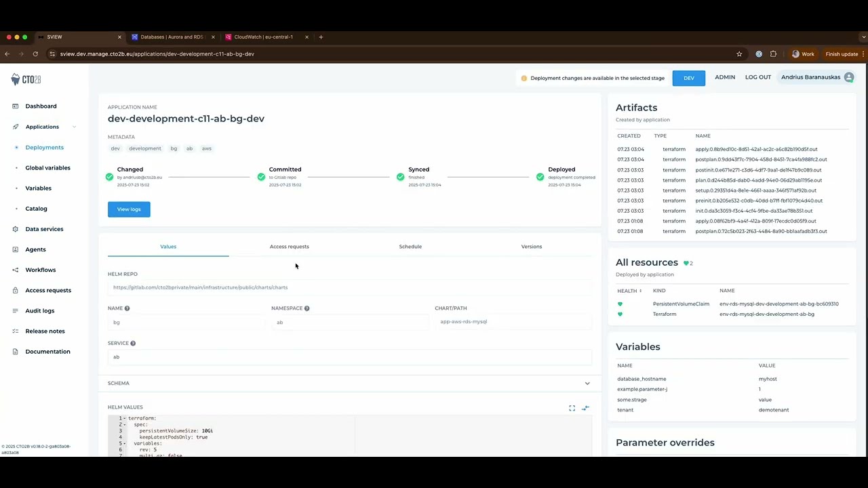Open the ADMIN link
Image resolution: width=868 pixels, height=488 pixels.
pos(725,77)
